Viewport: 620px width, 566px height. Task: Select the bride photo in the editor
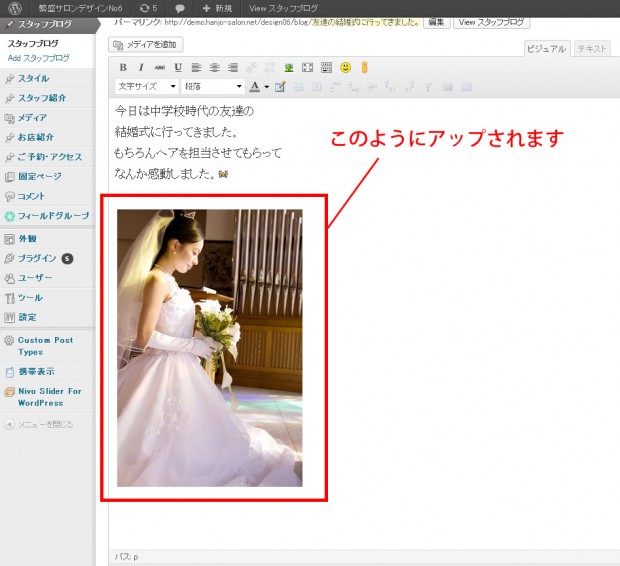[209, 348]
